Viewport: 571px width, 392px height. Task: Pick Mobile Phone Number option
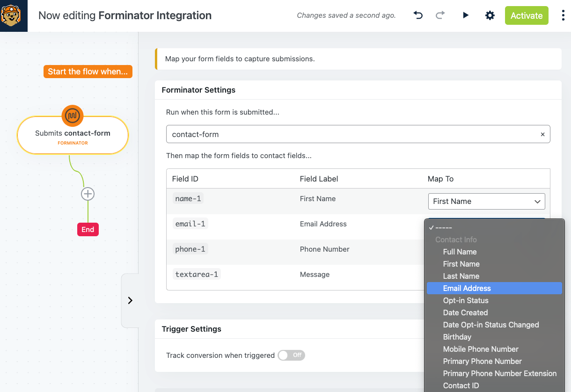(x=481, y=349)
